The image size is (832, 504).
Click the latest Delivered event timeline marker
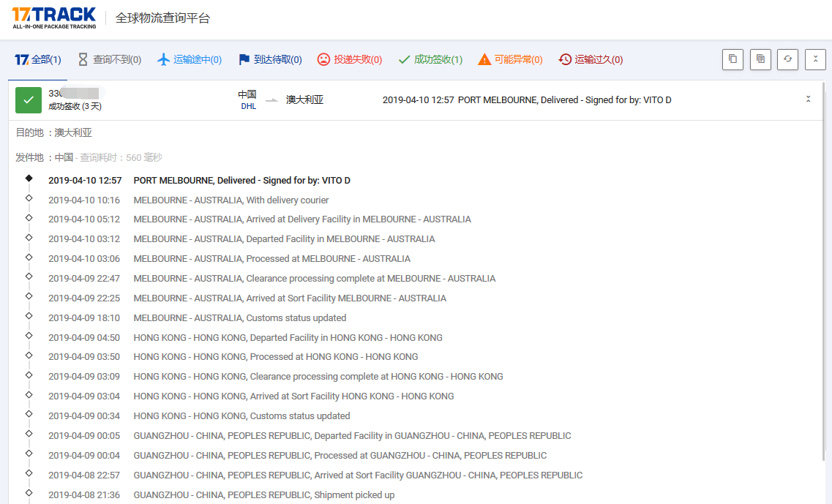pos(29,178)
